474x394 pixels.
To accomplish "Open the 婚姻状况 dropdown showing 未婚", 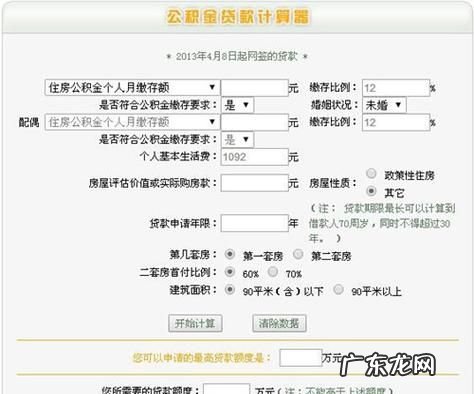I will [x=384, y=105].
